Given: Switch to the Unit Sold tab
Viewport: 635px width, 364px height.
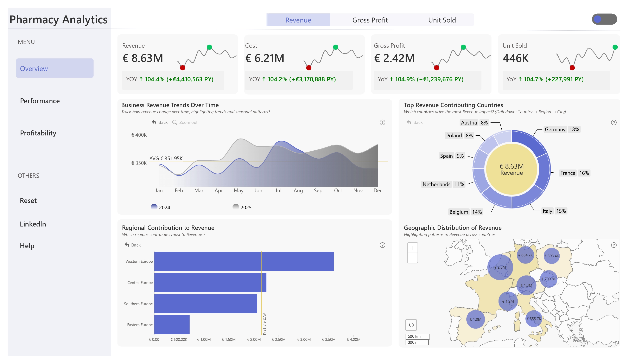Looking at the screenshot, I should coord(442,20).
